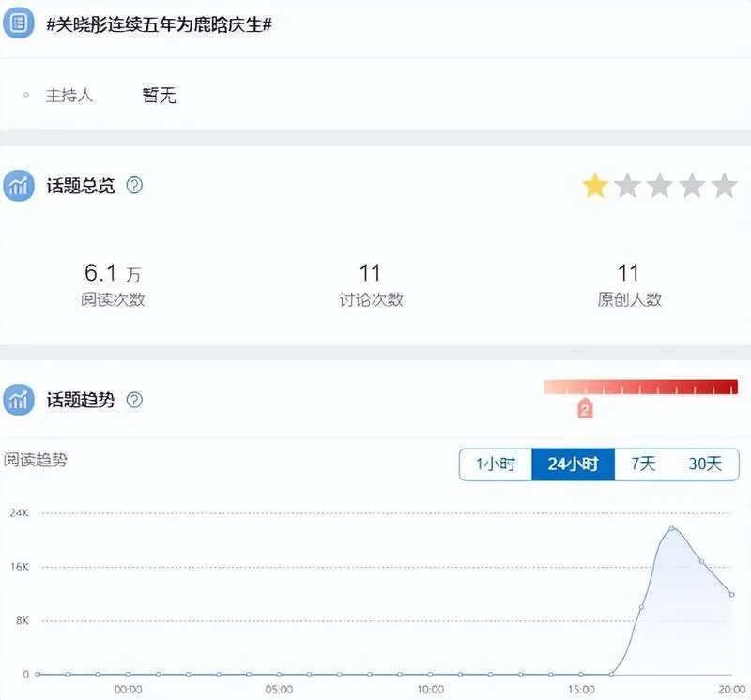Click the first gold rating star

595,186
